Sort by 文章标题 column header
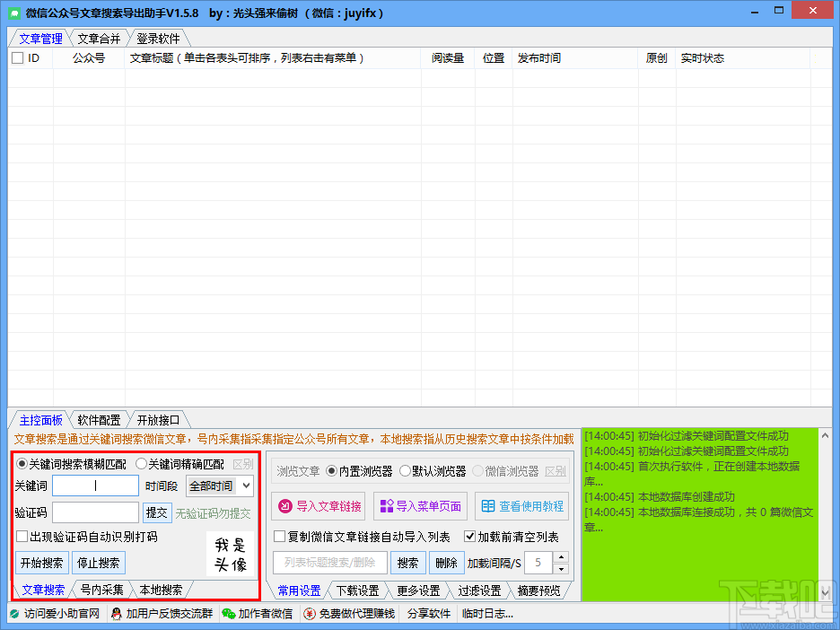The image size is (840, 630). click(273, 58)
